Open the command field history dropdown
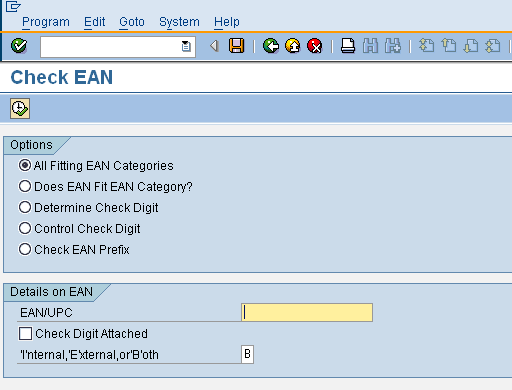The height and width of the screenshot is (390, 512). coord(186,46)
